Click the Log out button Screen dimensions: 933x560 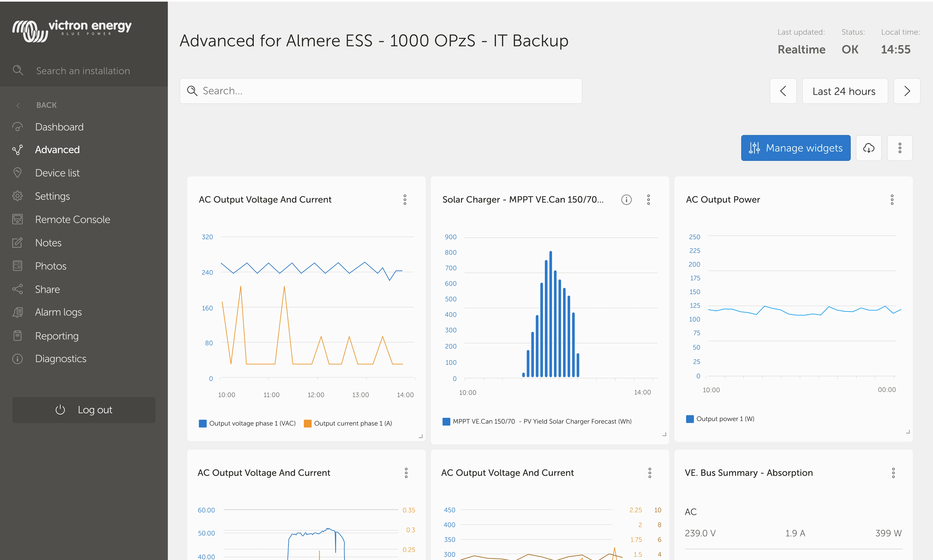(84, 410)
